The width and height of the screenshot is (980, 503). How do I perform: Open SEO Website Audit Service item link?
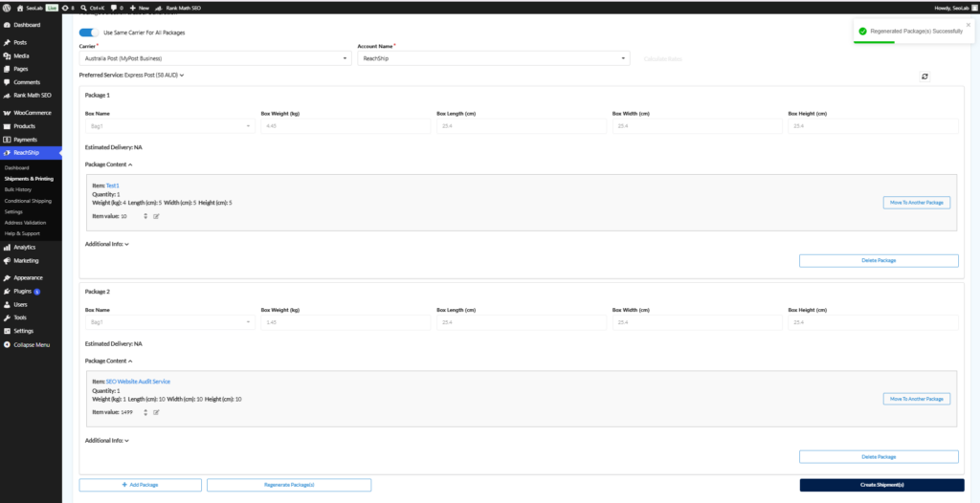coord(138,382)
